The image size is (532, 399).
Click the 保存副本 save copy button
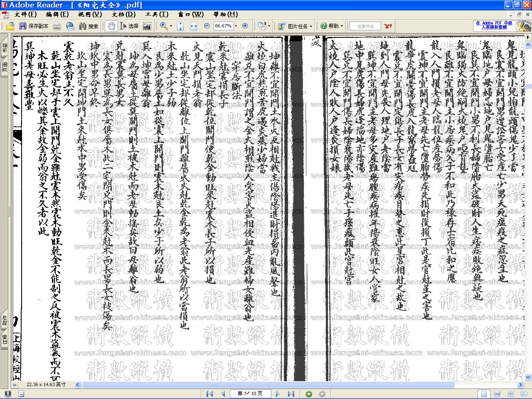tap(34, 26)
